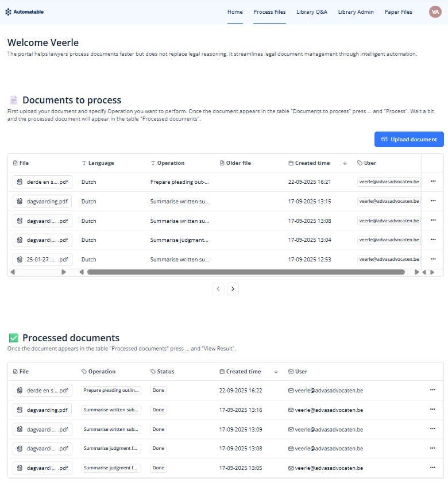448x482 pixels.
Task: Click the Older file column header
Action: [x=235, y=163]
